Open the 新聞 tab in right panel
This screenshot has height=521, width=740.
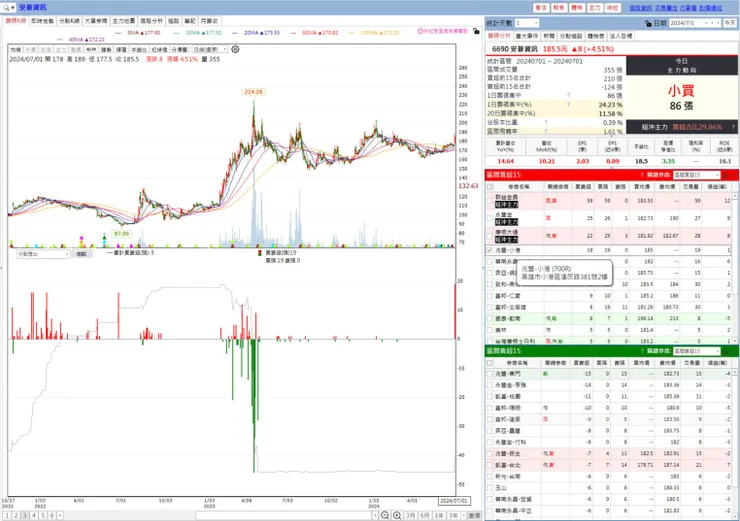click(x=549, y=36)
